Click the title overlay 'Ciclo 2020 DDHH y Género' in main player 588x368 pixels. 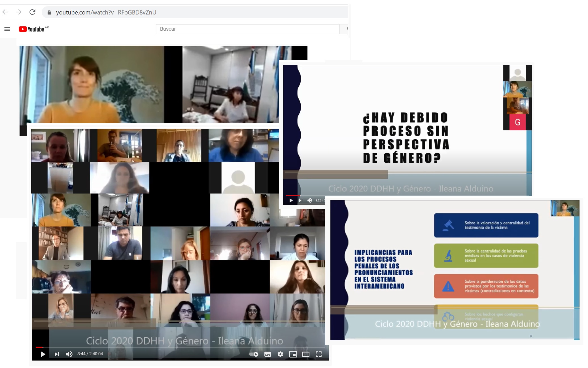coord(184,341)
